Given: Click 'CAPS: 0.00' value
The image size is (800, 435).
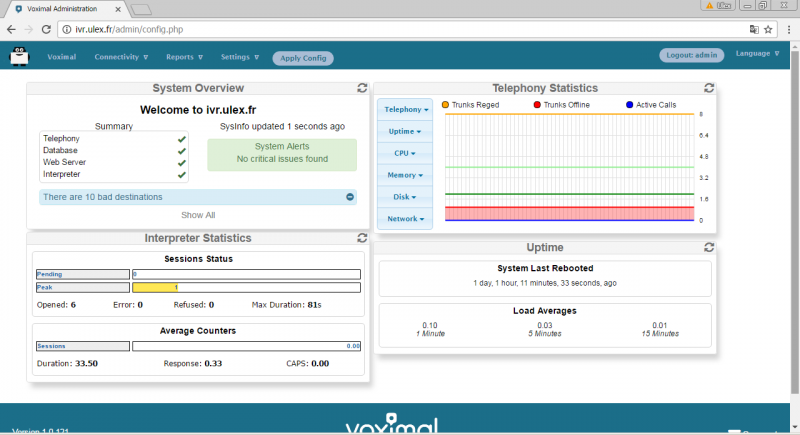Looking at the screenshot, I should [x=308, y=364].
